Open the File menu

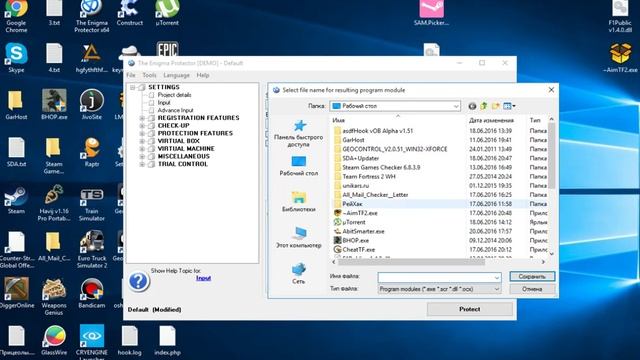[131, 76]
